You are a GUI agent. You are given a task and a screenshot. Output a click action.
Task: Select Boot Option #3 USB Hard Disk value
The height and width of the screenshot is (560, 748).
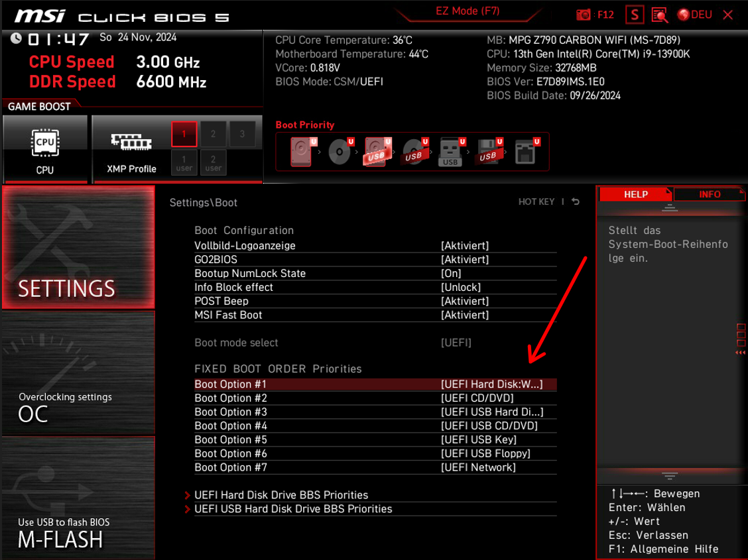(492, 412)
